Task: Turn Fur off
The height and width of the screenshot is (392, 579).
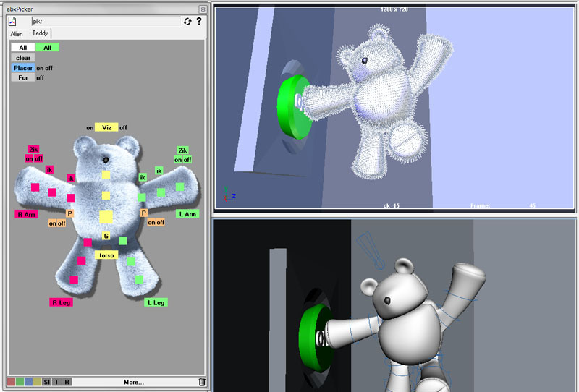Action: [x=41, y=77]
